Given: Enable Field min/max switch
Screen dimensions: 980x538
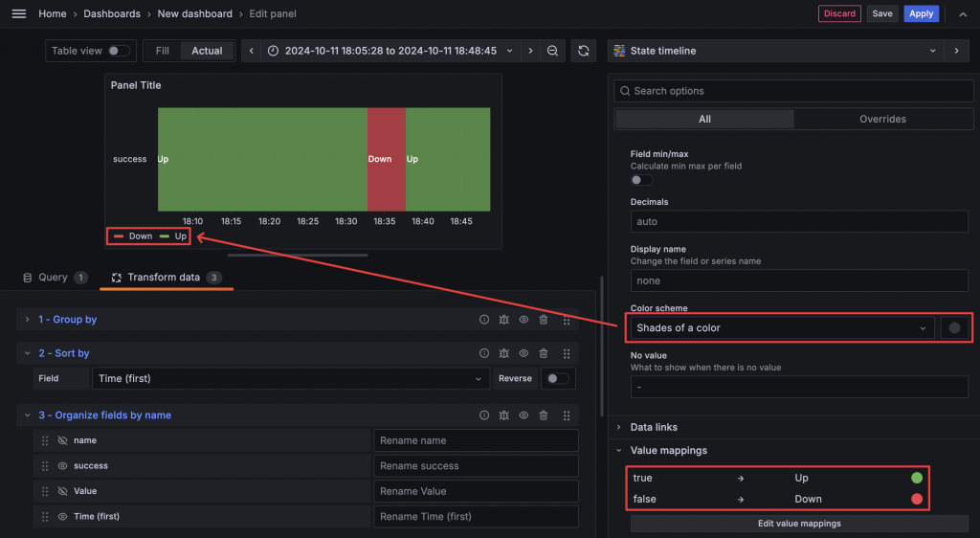Looking at the screenshot, I should click(641, 180).
